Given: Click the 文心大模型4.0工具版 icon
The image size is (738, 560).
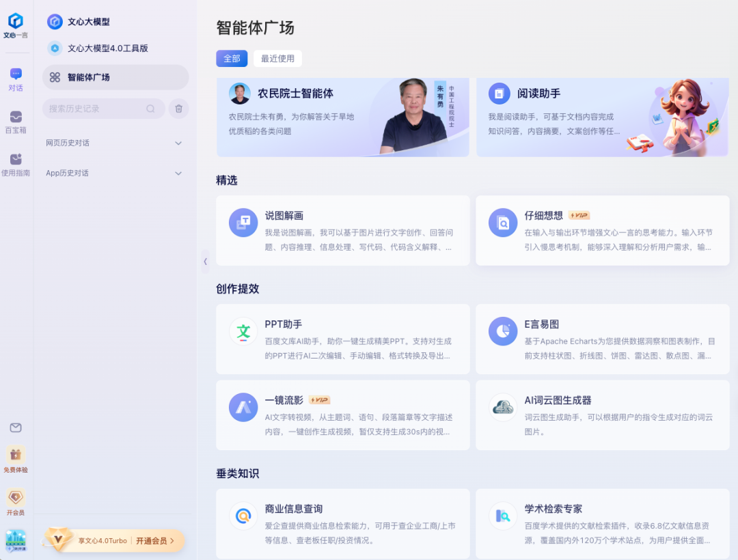Looking at the screenshot, I should (55, 48).
